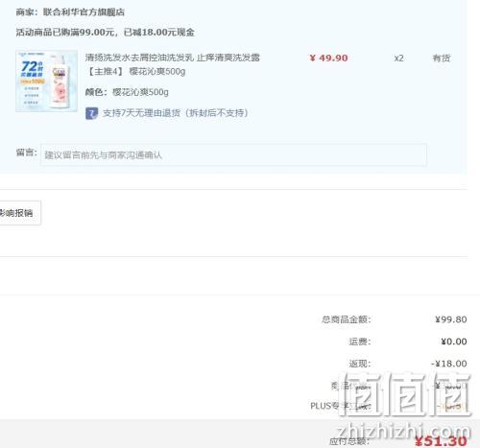
Task: Click the 总商品金额 ¥99.80 amount
Action: point(451,319)
